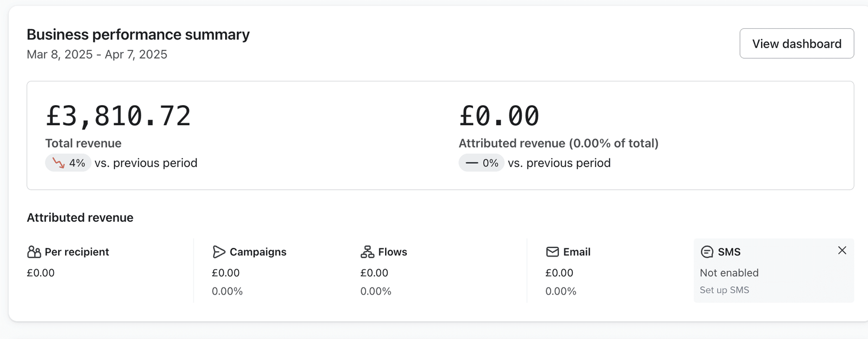Click the SMS chat bubble icon
Screen dimensions: 868x339
(707, 252)
